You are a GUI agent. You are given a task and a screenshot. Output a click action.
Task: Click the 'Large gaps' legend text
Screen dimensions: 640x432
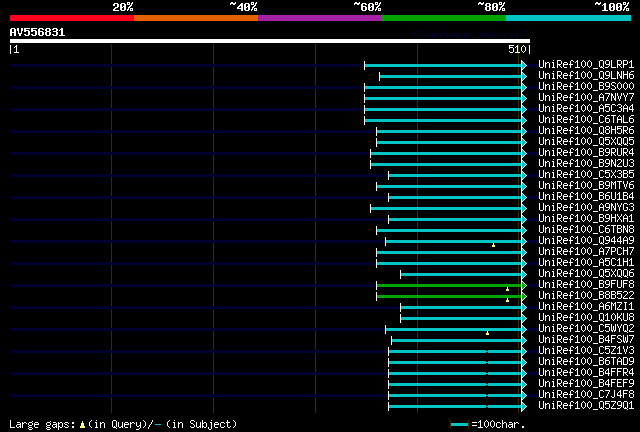pyautogui.click(x=42, y=425)
